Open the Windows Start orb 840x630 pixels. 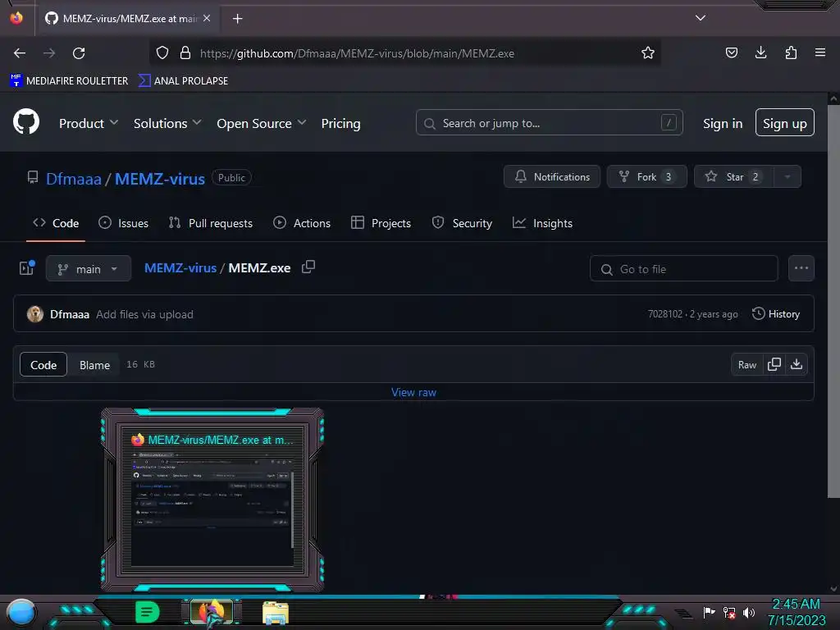(x=21, y=613)
